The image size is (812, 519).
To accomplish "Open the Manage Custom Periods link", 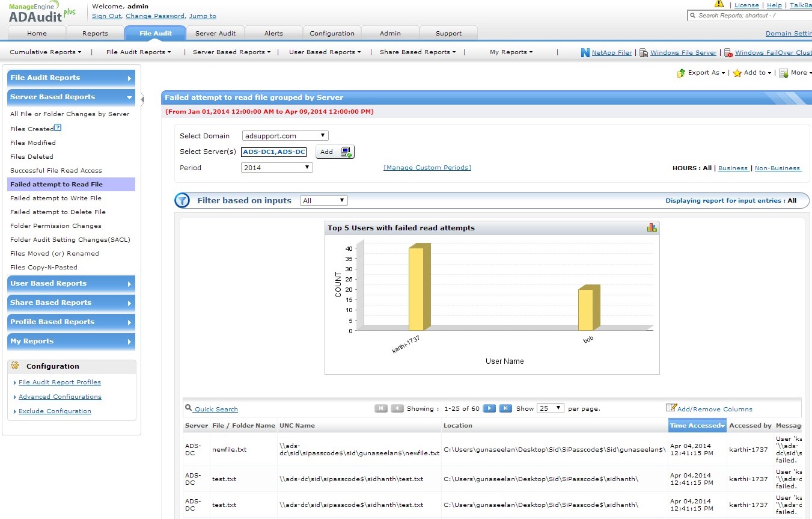I will tap(427, 168).
